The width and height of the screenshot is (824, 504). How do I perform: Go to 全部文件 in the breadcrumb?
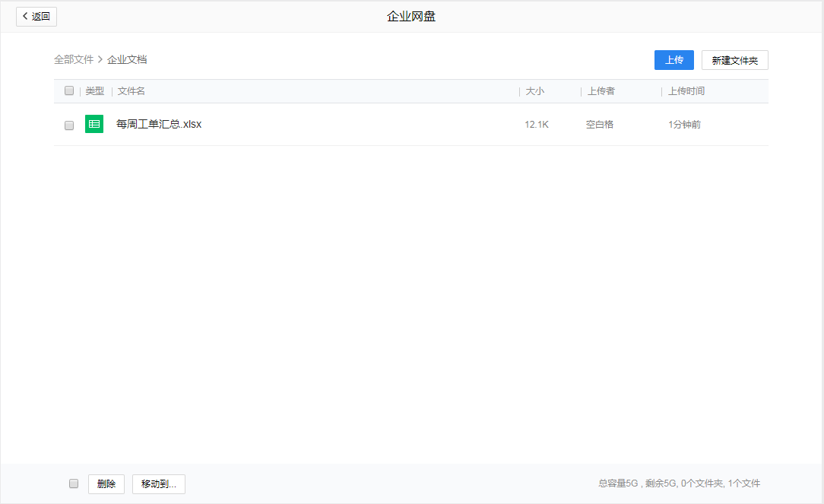coord(74,59)
